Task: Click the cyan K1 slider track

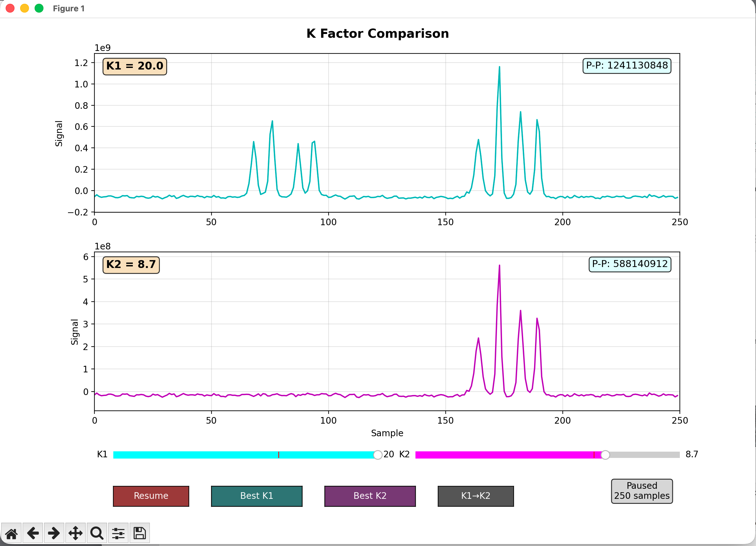Action: pos(200,455)
